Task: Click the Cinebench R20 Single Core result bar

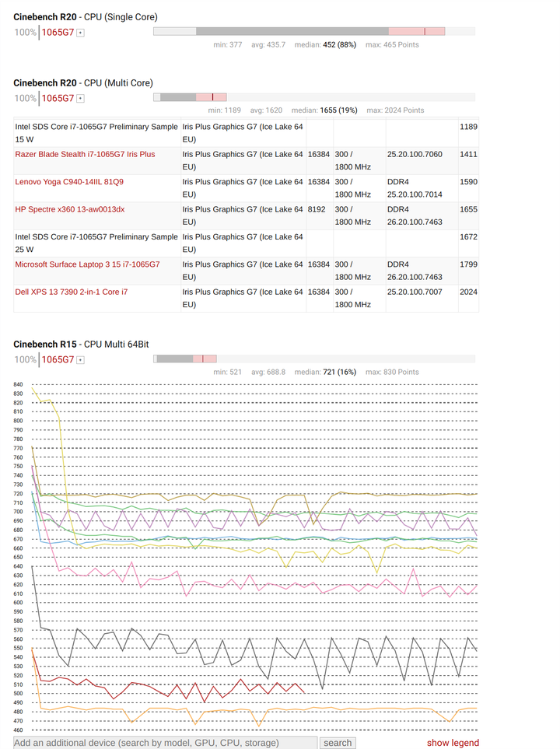Action: tap(314, 32)
